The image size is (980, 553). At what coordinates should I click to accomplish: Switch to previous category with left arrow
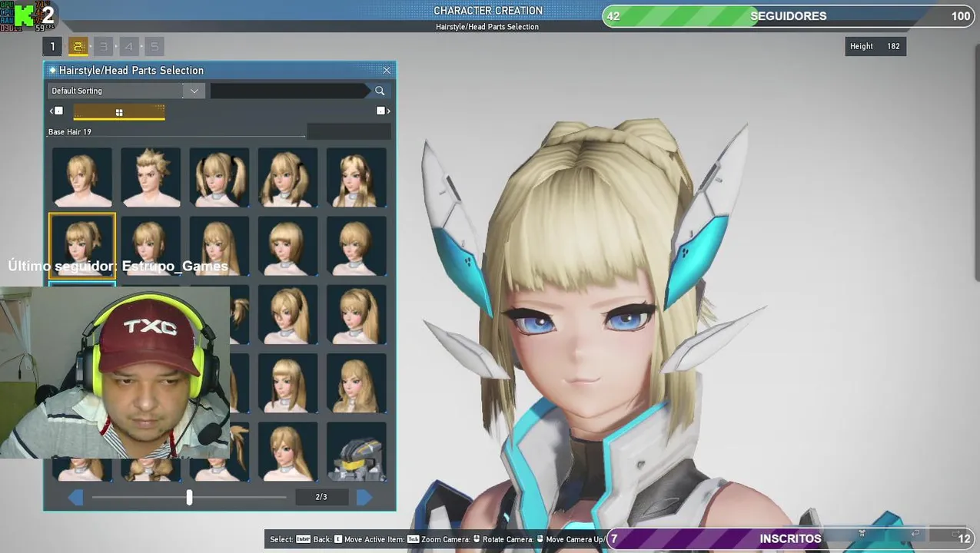55,111
